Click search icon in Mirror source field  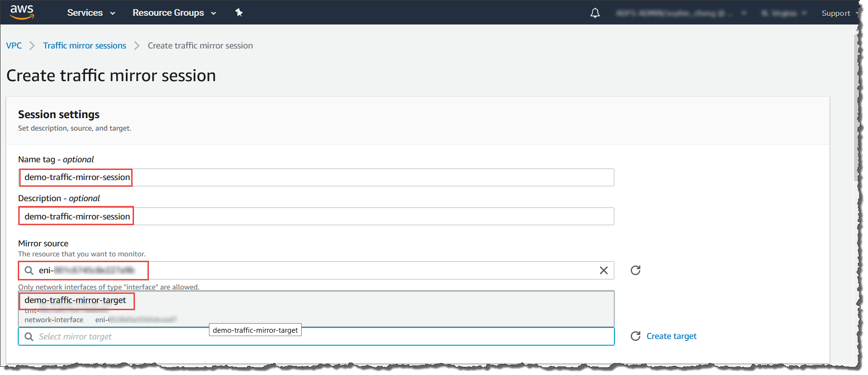click(29, 270)
